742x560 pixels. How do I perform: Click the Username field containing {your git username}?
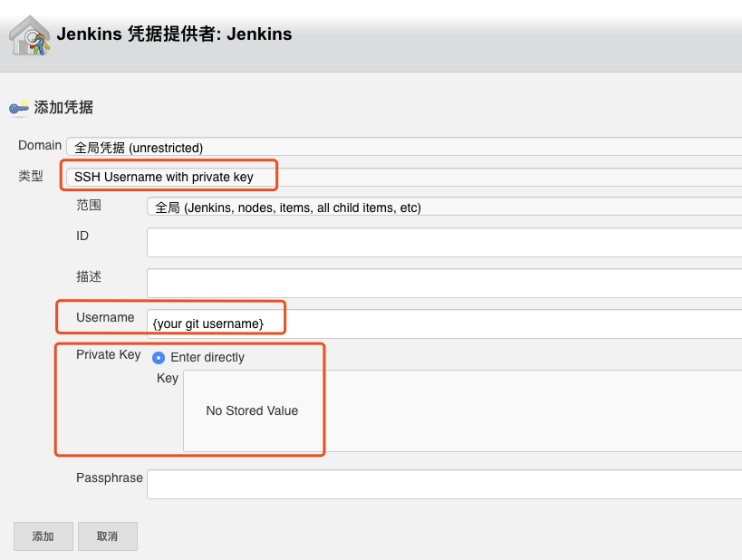(217, 320)
